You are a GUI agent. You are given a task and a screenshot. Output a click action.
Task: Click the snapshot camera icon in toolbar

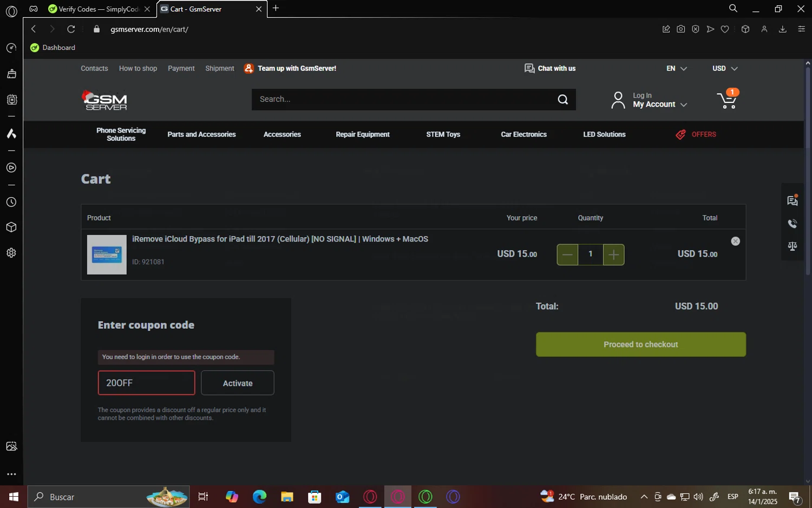coord(680,29)
